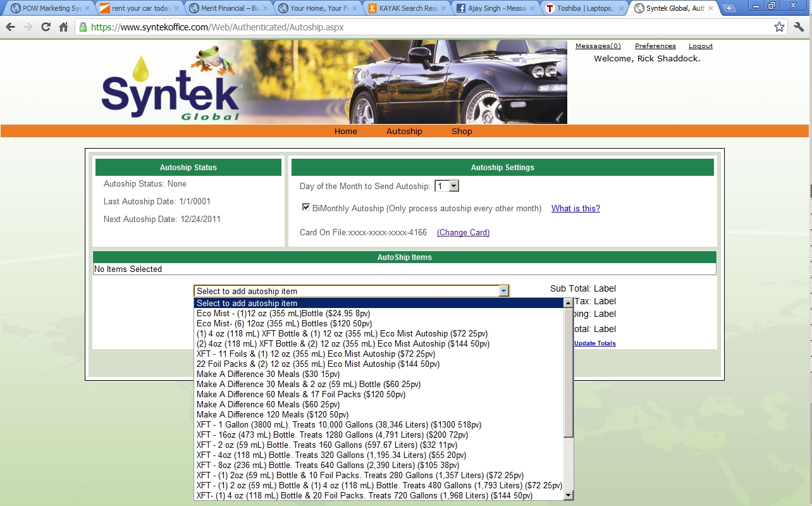Click the Update Totals link
812x506 pixels.
point(594,343)
